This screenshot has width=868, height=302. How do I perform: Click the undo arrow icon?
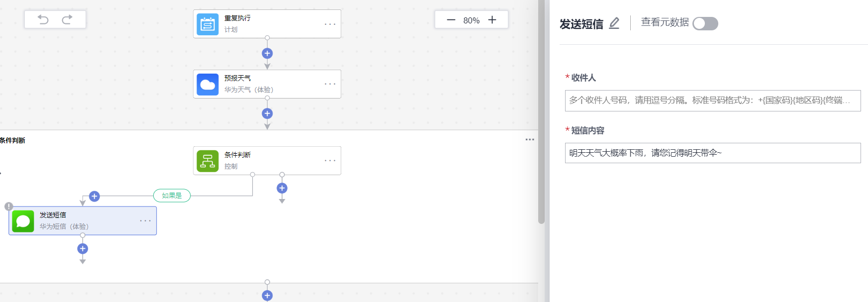pyautogui.click(x=43, y=19)
